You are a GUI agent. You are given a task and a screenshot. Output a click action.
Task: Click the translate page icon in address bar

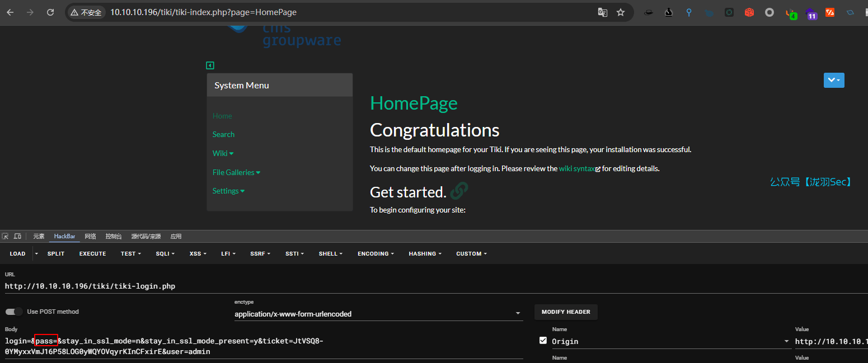coord(602,12)
